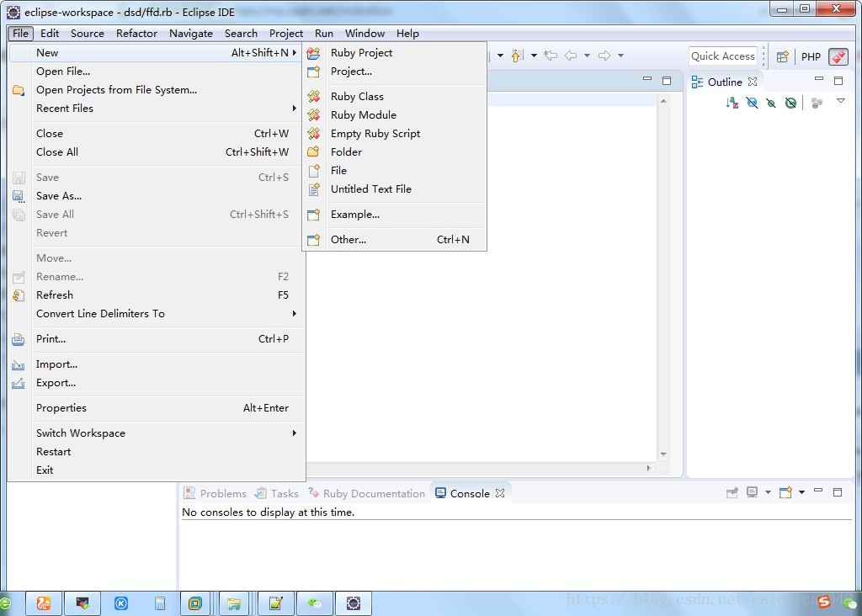Close the Outline view tab

pos(753,82)
